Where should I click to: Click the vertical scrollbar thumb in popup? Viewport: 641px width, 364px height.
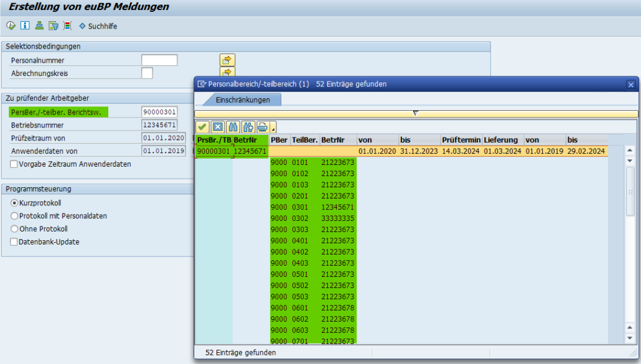point(630,191)
